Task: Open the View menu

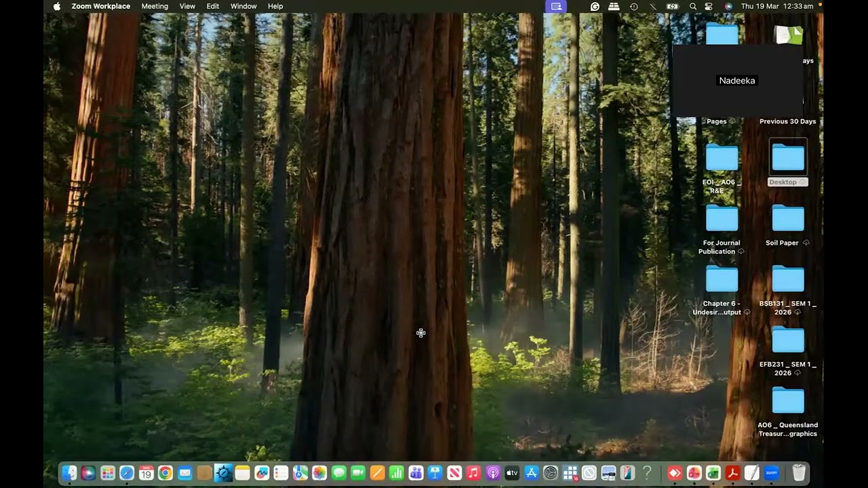Action: click(187, 6)
